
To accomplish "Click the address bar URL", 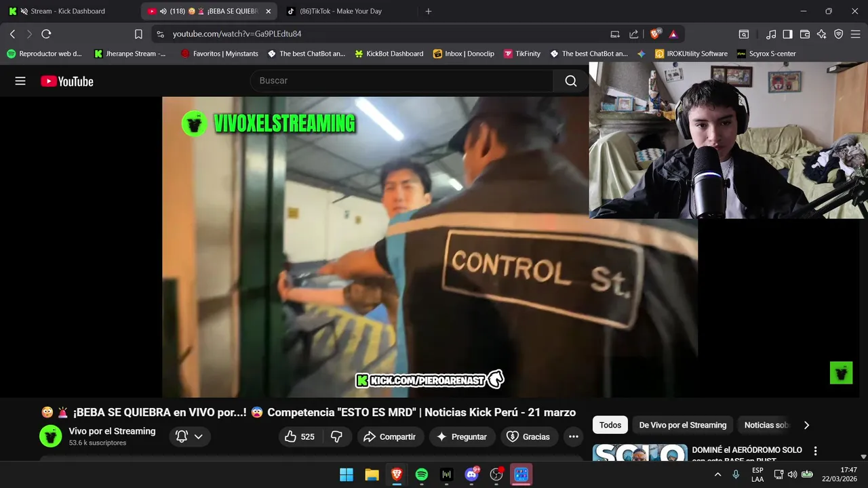I will click(237, 34).
